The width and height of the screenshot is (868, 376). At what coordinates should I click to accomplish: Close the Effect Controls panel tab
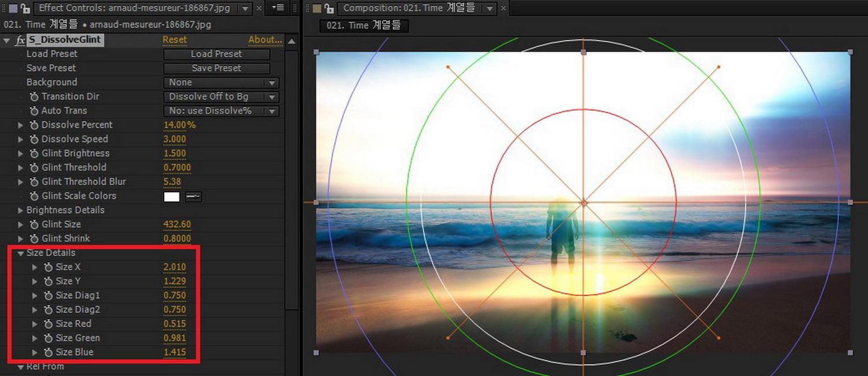click(259, 9)
